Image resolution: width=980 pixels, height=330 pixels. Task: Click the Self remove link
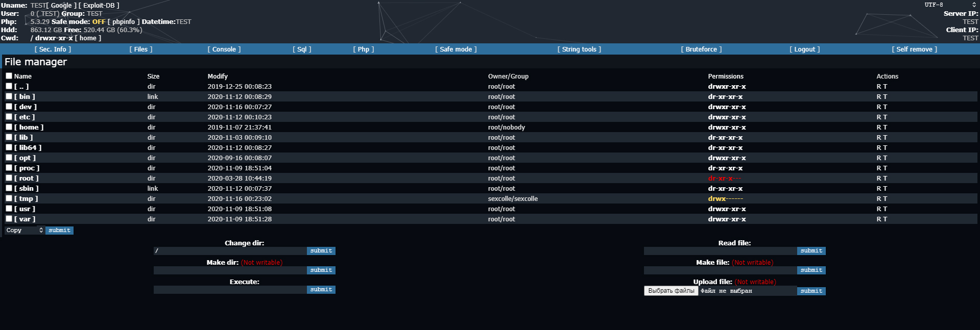[x=915, y=49]
